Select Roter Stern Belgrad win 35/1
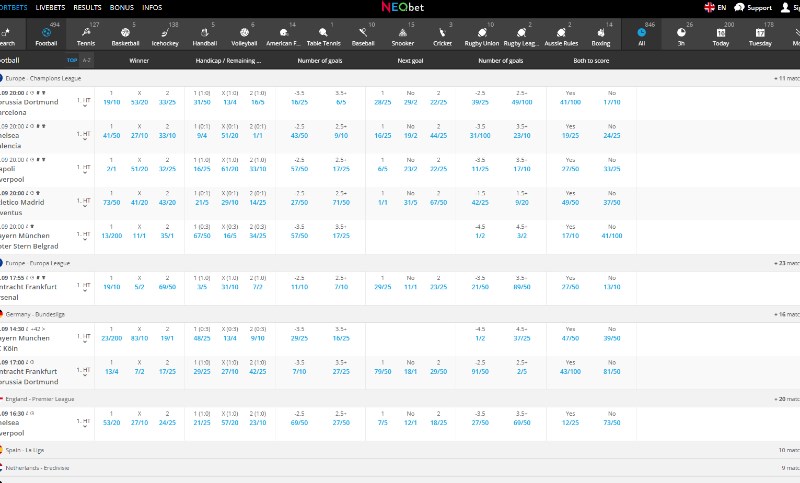This screenshot has height=483, width=800. tap(167, 236)
